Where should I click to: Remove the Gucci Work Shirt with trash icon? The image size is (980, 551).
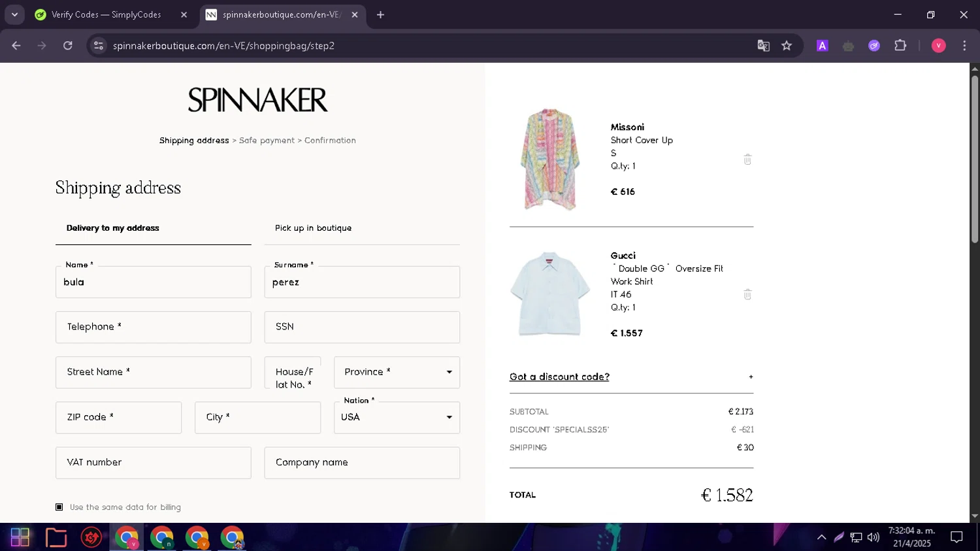click(x=747, y=295)
